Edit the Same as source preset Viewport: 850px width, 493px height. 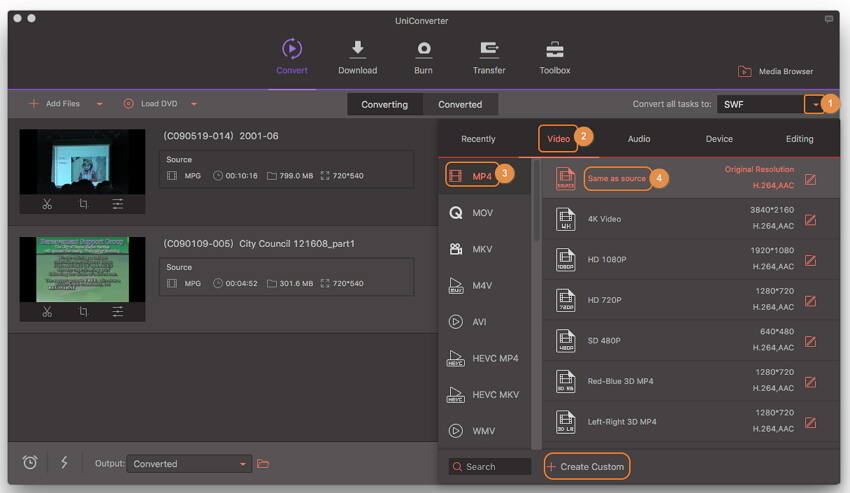pos(810,180)
